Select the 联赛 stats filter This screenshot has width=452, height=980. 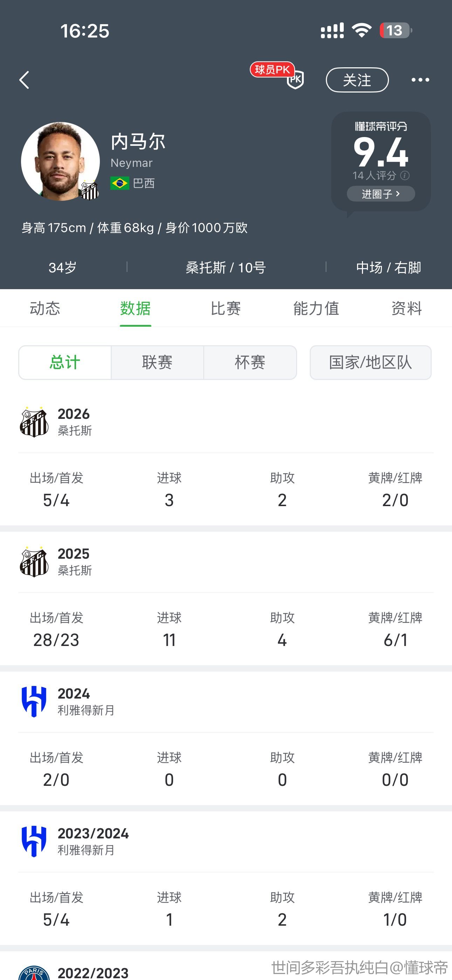point(157,362)
